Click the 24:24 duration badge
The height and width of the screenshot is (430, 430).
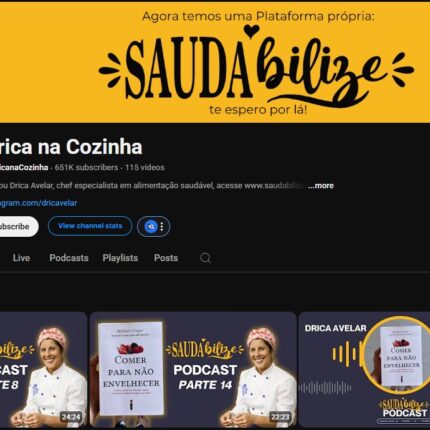tap(71, 417)
